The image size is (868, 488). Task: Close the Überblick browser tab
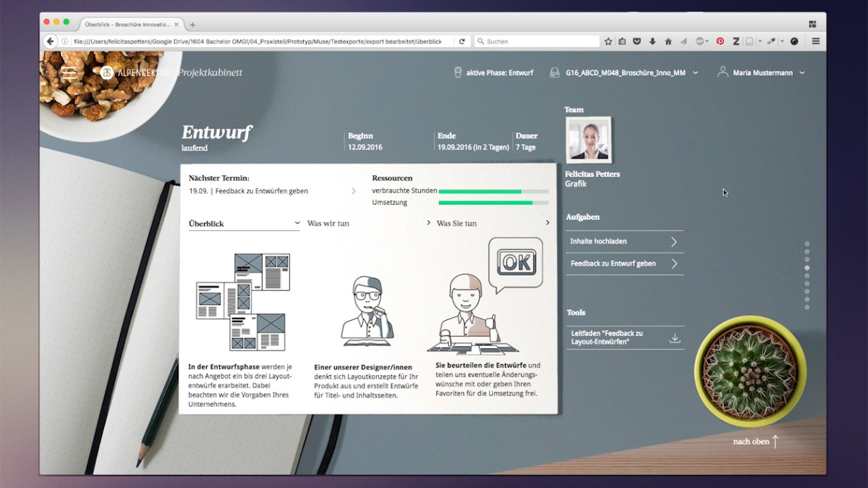point(176,25)
